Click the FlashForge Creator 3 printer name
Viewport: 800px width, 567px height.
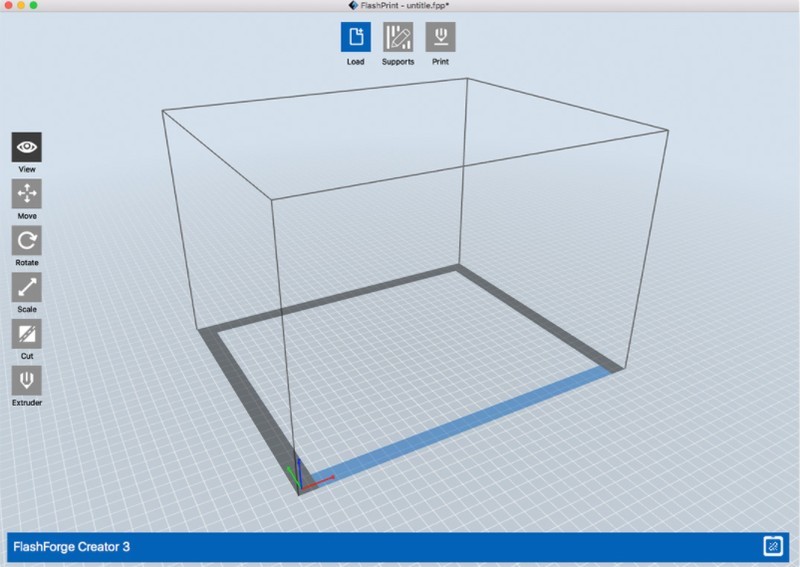pyautogui.click(x=71, y=547)
